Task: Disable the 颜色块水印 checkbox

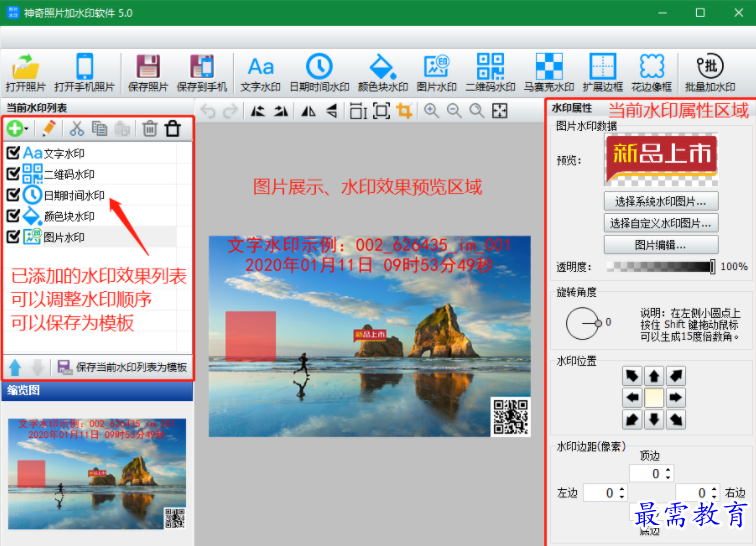Action: [13, 216]
